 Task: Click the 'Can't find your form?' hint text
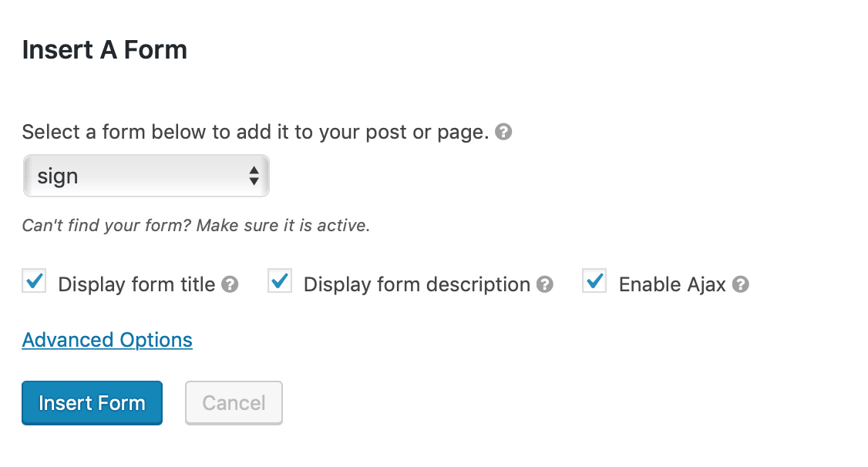(x=107, y=225)
